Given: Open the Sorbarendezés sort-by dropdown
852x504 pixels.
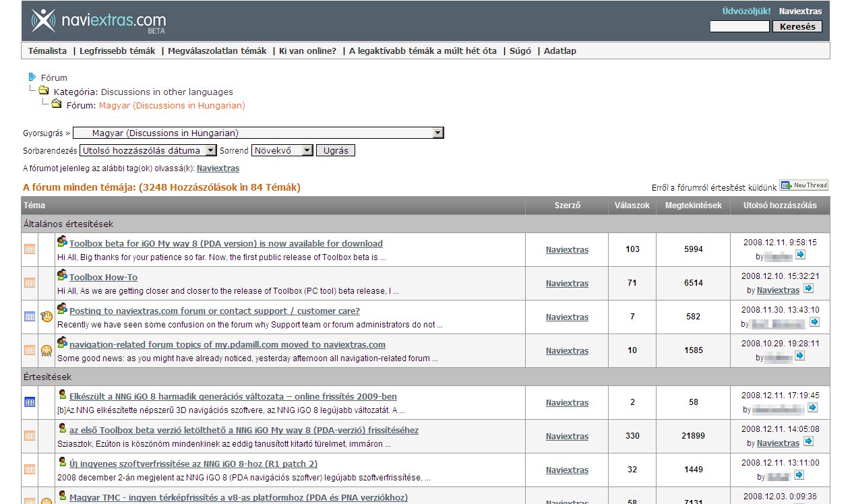Looking at the screenshot, I should pos(148,150).
